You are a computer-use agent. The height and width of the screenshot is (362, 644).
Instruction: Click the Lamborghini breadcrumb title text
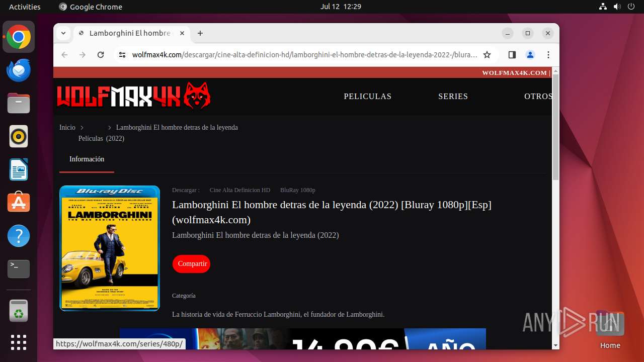tap(177, 128)
